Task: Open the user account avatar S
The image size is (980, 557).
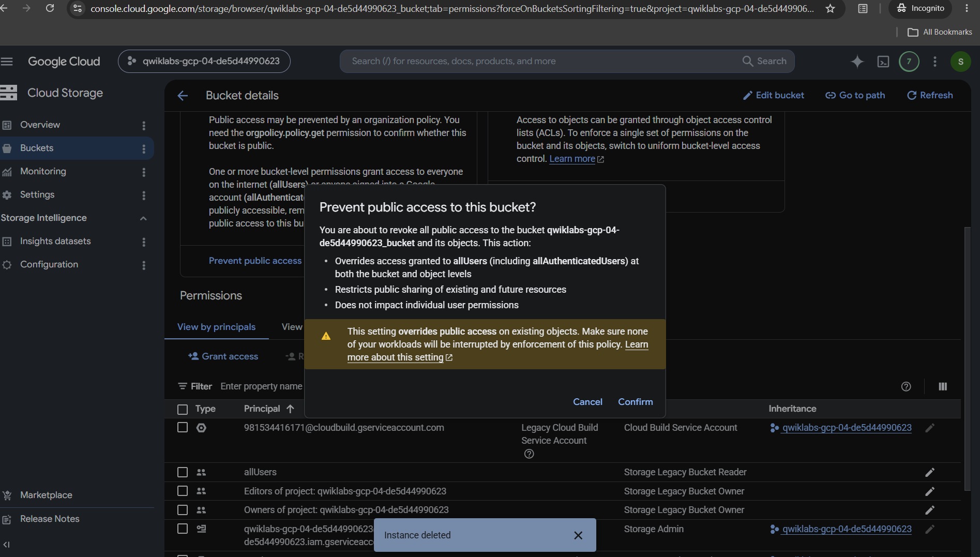Action: pyautogui.click(x=960, y=62)
